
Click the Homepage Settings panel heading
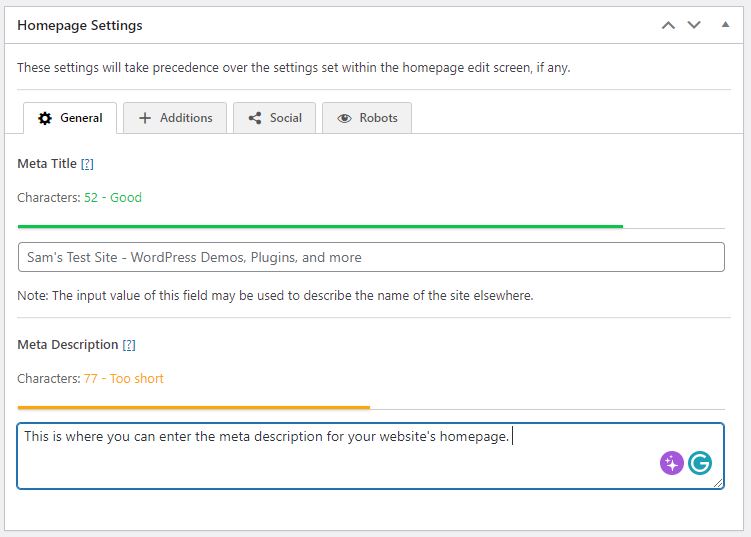80,25
